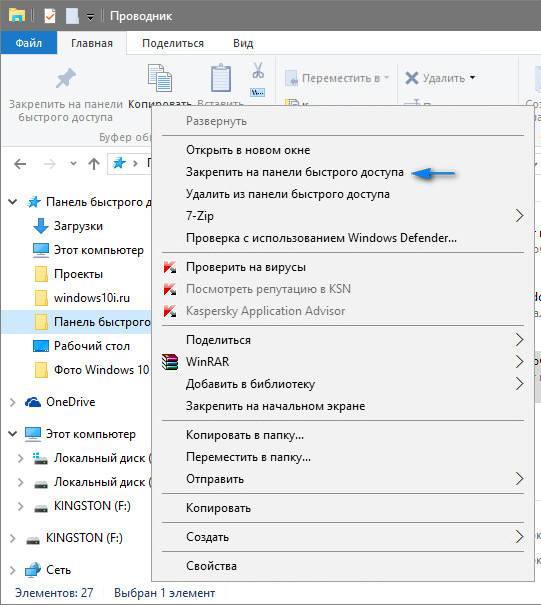Screen dimensions: 541x605
Task: Choose Pin to Quick Access in the context menu
Action: 295,172
